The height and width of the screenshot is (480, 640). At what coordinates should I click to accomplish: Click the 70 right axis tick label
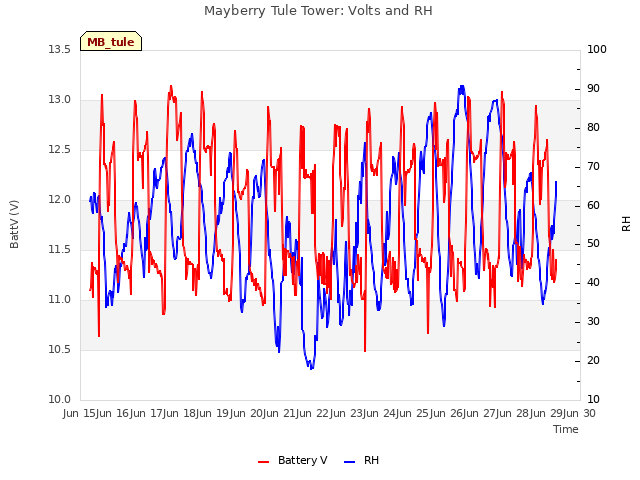593,167
